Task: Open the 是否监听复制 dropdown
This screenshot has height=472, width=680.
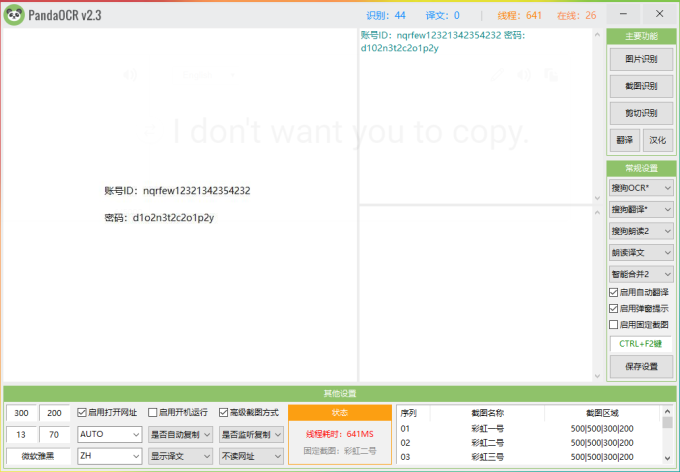Action: tap(251, 434)
